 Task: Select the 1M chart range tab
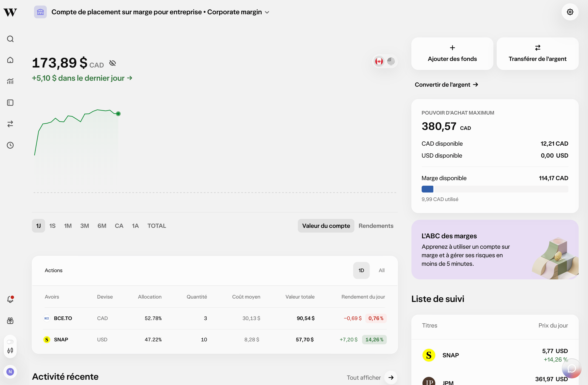tap(68, 226)
